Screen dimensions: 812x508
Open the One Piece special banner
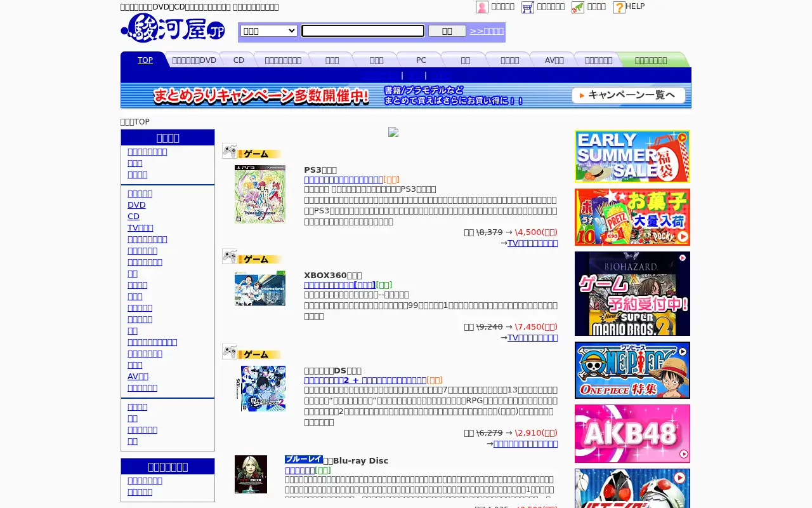pyautogui.click(x=632, y=370)
